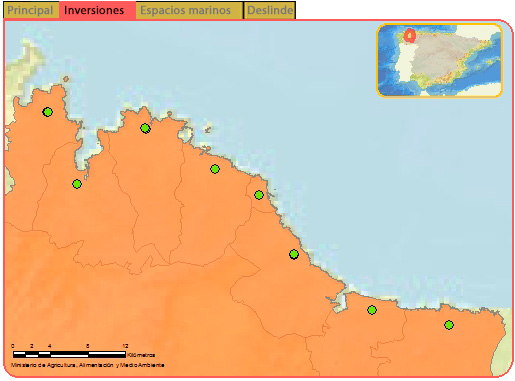Viewport: 515px width, 381px height.
Task: Select the easternmost green investment marker
Action: pos(449,325)
